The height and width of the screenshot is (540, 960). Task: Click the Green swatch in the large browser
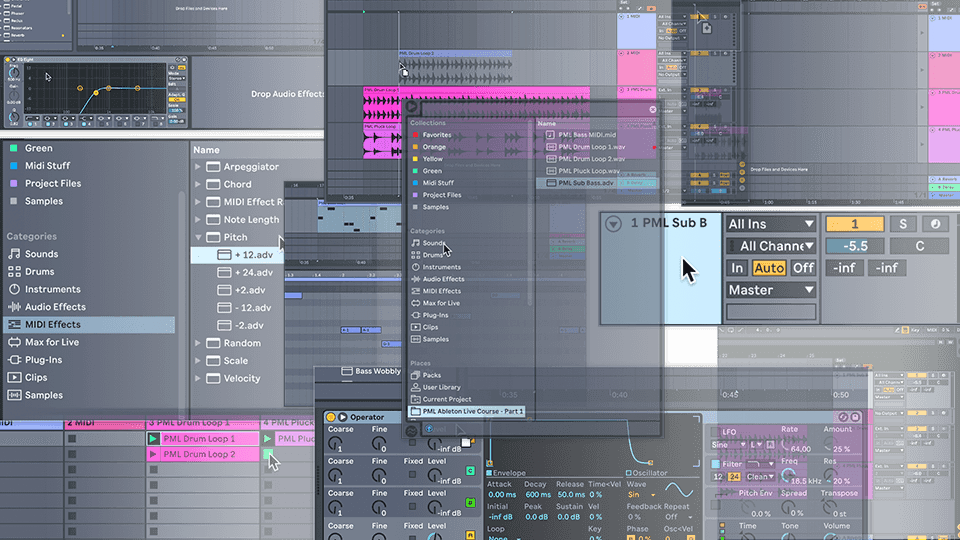click(13, 148)
